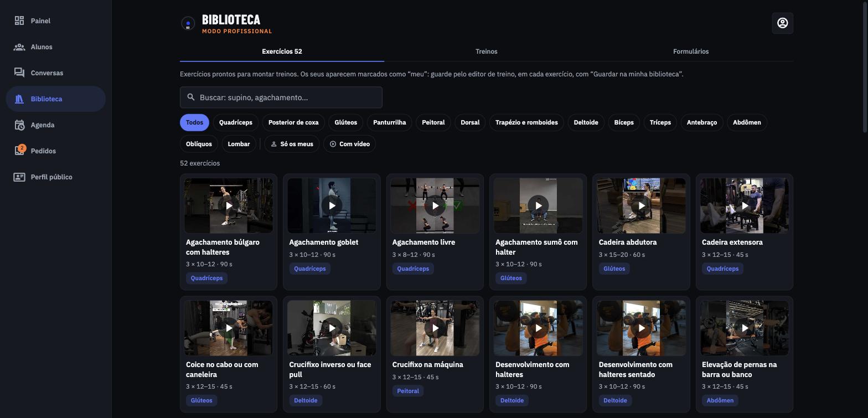Click the page vertical scrollbar
The image size is (868, 418).
point(865,66)
